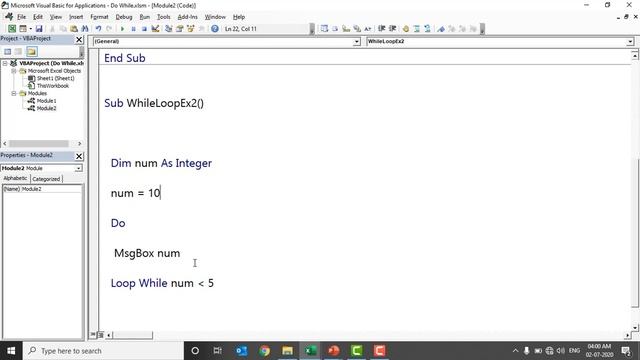Image resolution: width=640 pixels, height=360 pixels.
Task: Click the 'Loop While num < 5' code line
Action: pos(162,283)
